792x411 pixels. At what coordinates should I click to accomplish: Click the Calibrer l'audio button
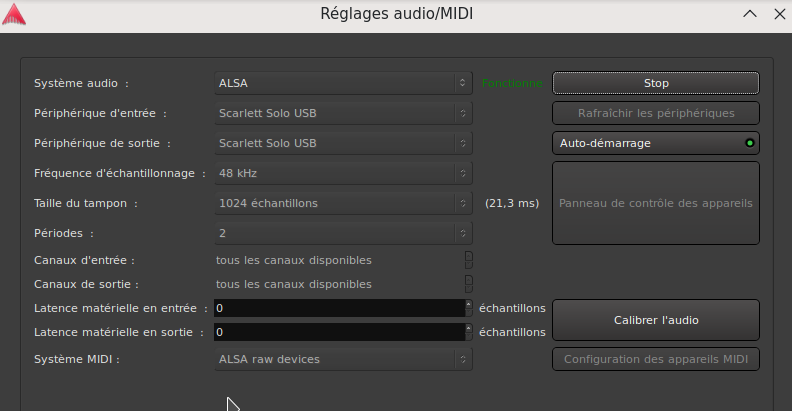pyautogui.click(x=656, y=320)
